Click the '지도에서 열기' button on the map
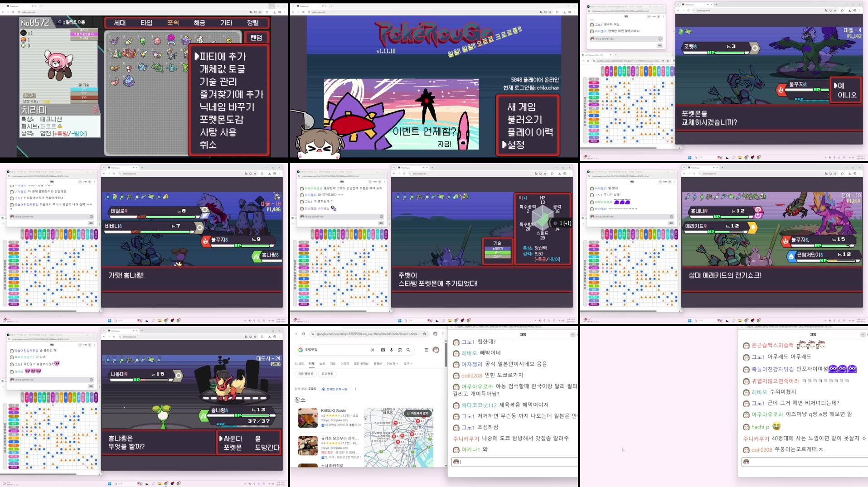The width and height of the screenshot is (868, 487). click(x=417, y=413)
